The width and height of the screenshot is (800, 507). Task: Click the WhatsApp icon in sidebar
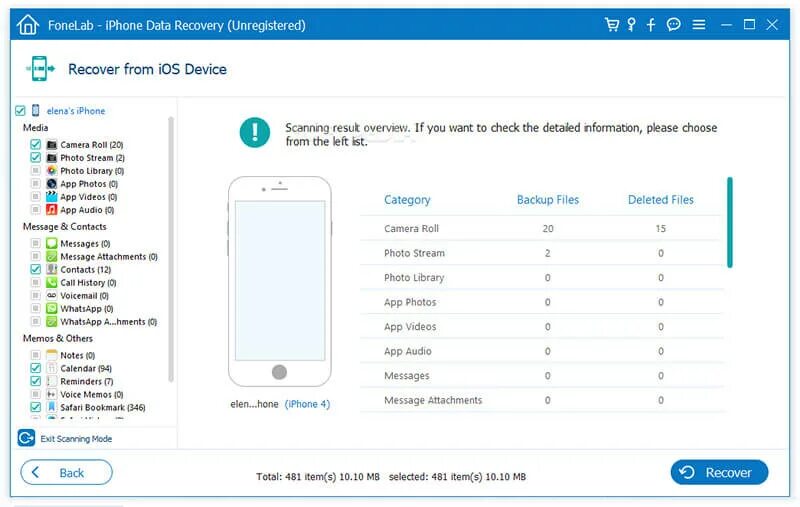(x=52, y=309)
